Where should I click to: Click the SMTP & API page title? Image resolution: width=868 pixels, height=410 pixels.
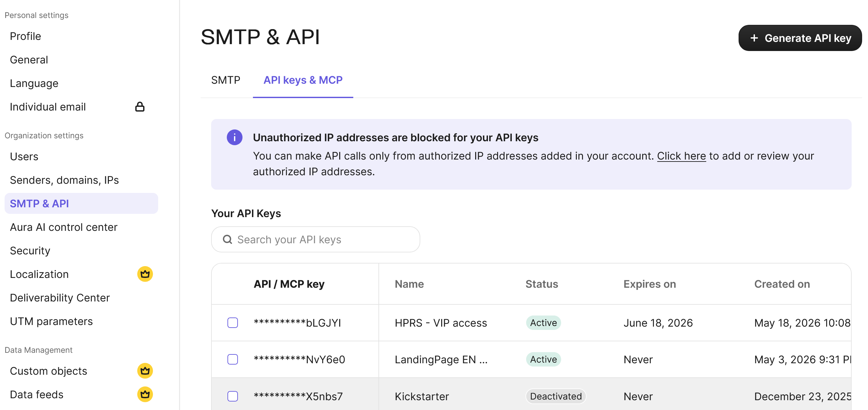[260, 37]
